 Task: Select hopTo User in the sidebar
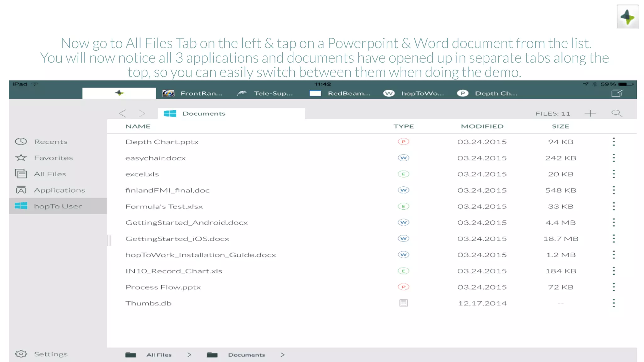point(58,206)
